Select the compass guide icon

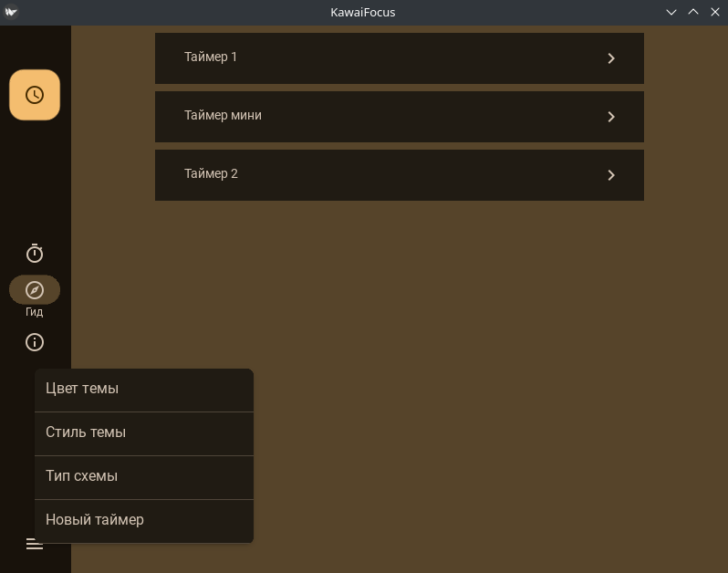point(35,290)
